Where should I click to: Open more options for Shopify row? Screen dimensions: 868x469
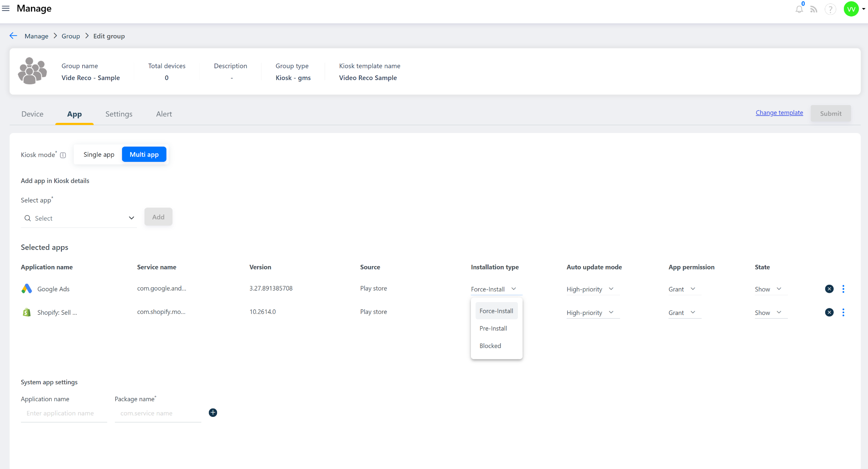(843, 312)
